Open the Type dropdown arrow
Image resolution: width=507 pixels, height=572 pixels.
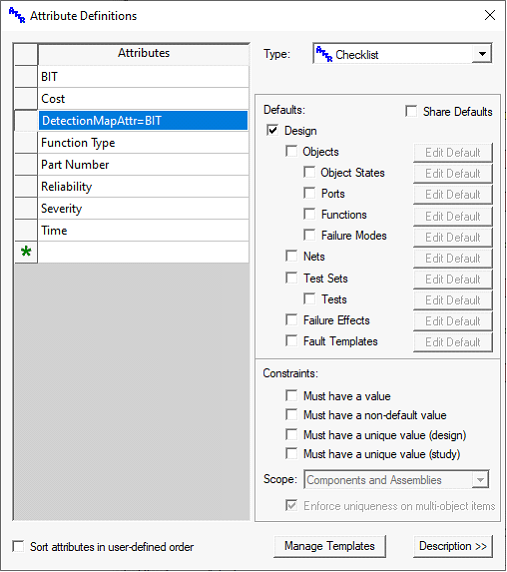(x=482, y=54)
